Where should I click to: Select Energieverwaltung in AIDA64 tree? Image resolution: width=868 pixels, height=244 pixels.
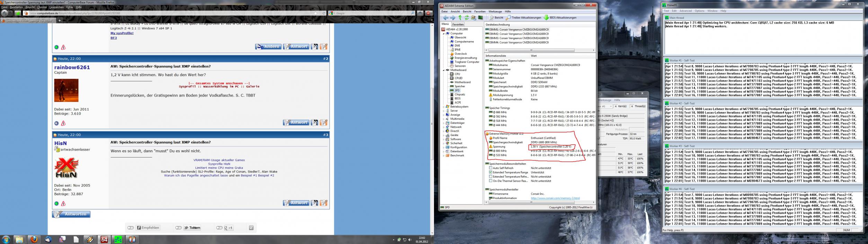pos(463,58)
